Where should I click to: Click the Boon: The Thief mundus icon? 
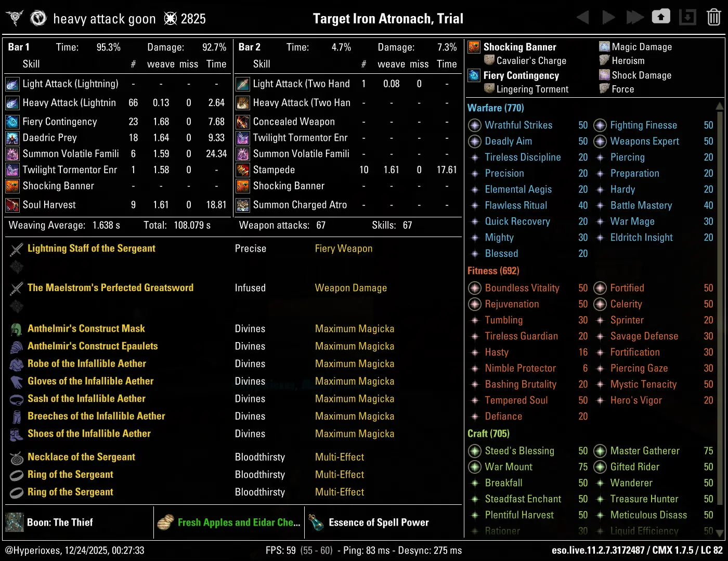[15, 523]
